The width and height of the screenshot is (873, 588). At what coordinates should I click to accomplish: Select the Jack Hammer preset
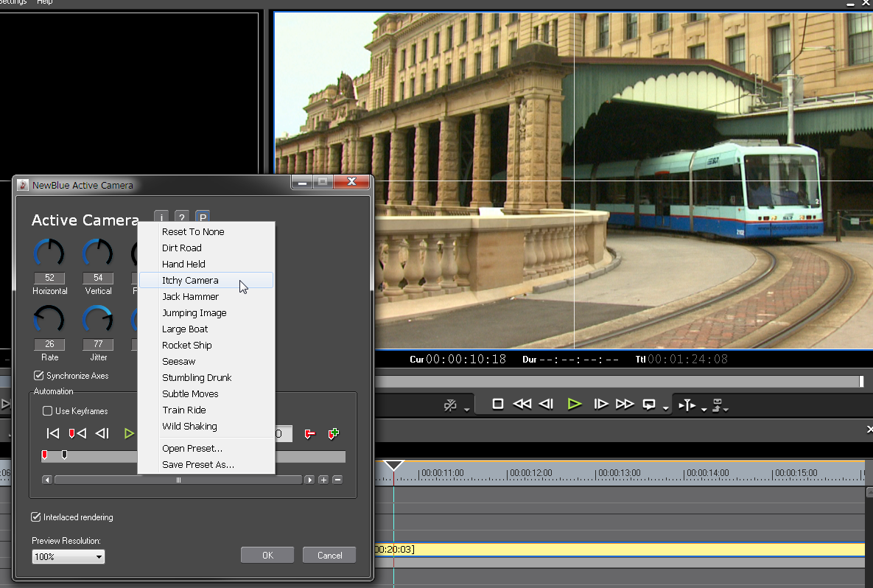pos(206,296)
